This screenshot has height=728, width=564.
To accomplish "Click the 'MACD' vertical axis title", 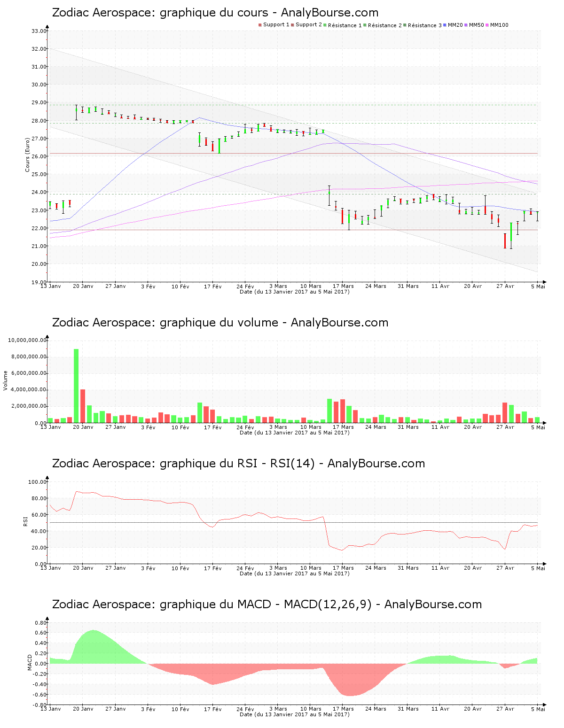I will [30, 662].
